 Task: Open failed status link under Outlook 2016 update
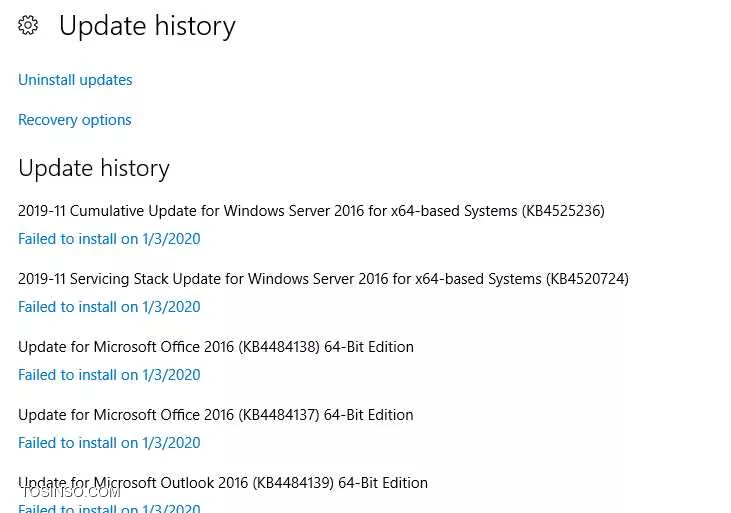pyautogui.click(x=109, y=508)
